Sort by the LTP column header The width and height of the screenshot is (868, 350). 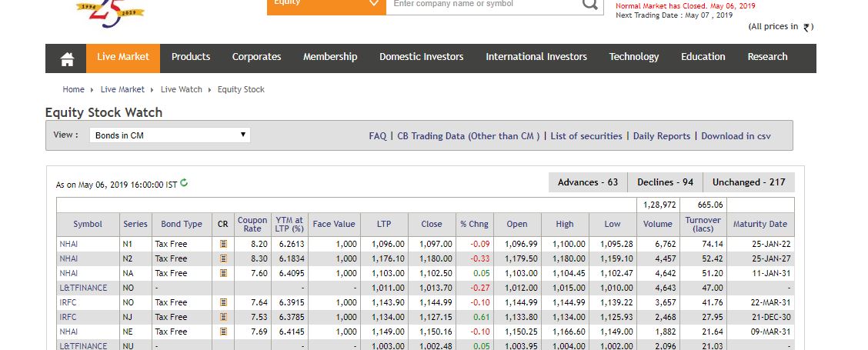(384, 225)
